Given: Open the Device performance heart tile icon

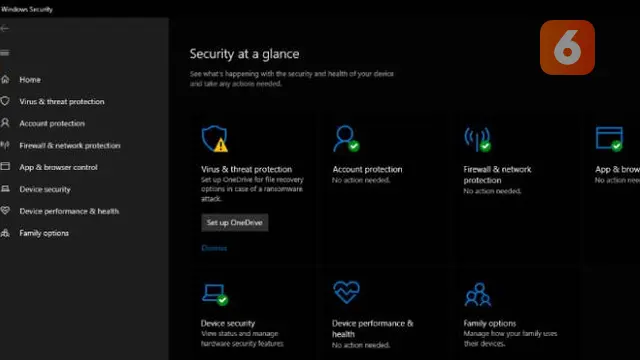Looking at the screenshot, I should click(346, 292).
